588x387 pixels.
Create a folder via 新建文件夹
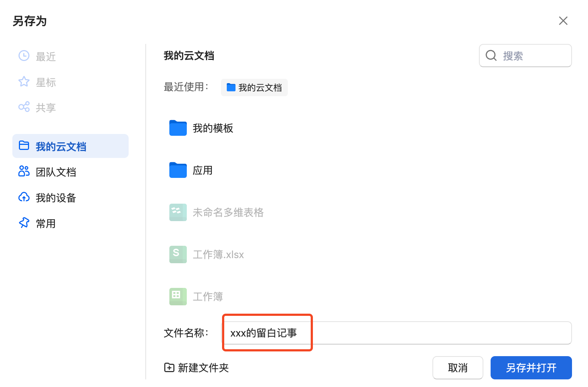tap(197, 368)
